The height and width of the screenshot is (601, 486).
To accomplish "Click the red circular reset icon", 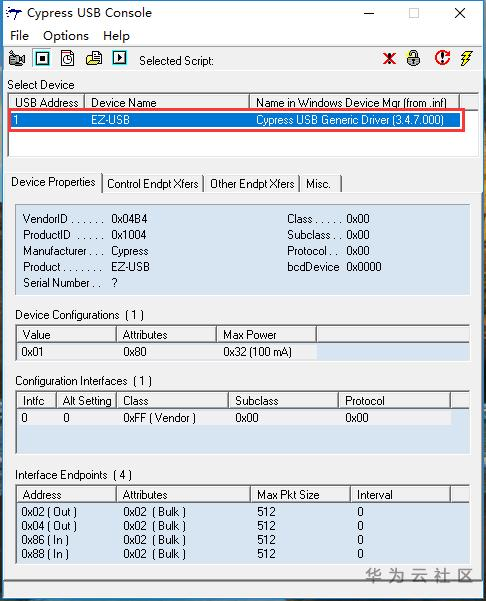I will [442, 58].
